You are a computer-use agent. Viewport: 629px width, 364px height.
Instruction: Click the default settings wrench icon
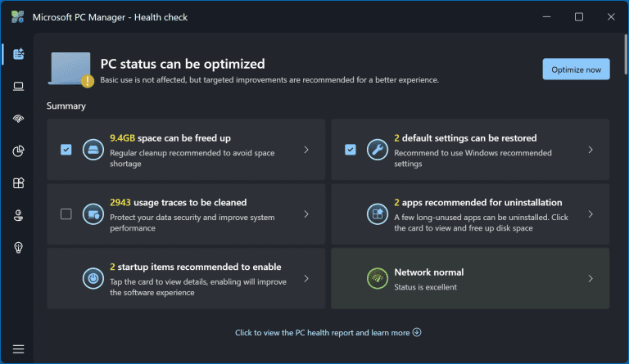[377, 150]
